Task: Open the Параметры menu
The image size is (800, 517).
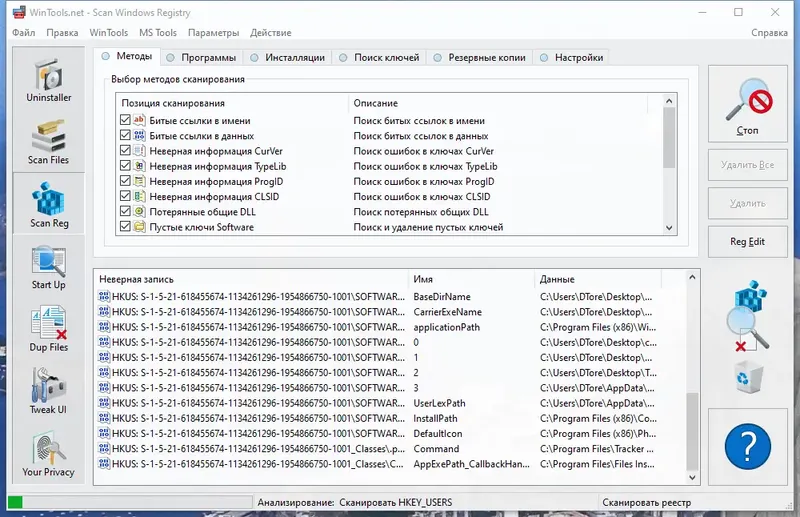Action: point(213,33)
